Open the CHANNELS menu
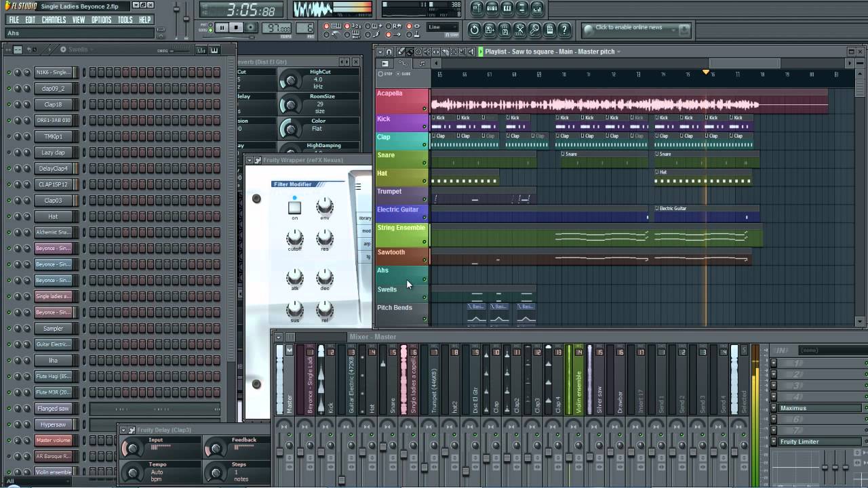Screen dimensions: 868x488 click(54, 20)
